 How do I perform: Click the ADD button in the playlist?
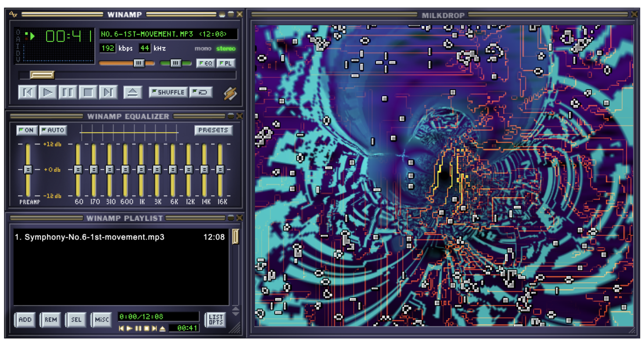tap(25, 320)
